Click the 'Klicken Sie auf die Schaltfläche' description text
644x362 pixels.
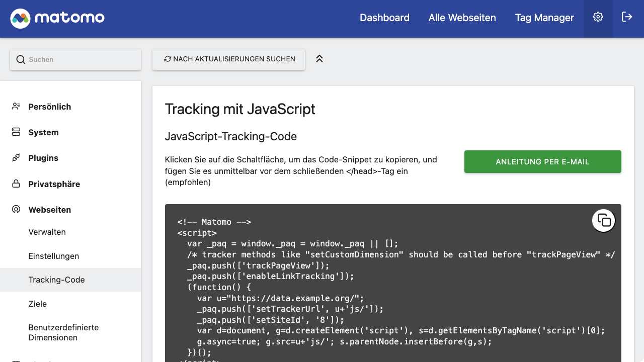coord(301,171)
